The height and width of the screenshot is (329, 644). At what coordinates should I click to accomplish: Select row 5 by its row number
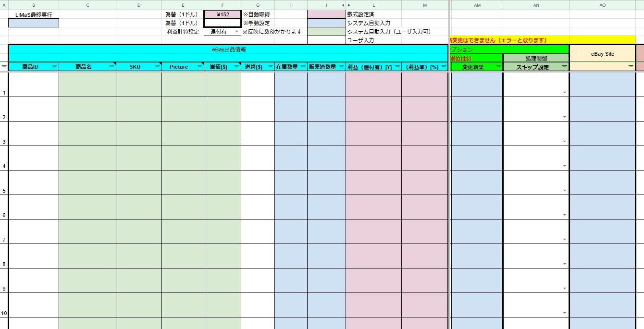pyautogui.click(x=3, y=183)
